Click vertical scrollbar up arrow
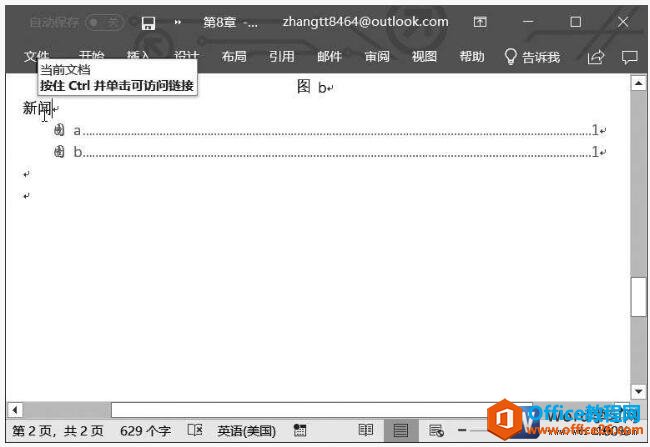The height and width of the screenshot is (447, 650). tap(638, 83)
